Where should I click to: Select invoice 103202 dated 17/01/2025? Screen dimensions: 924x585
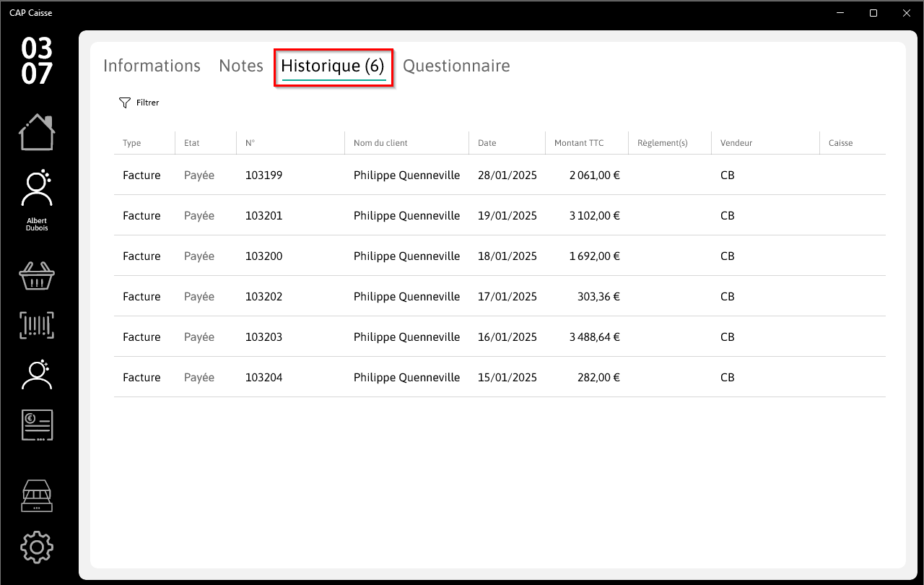click(x=500, y=296)
